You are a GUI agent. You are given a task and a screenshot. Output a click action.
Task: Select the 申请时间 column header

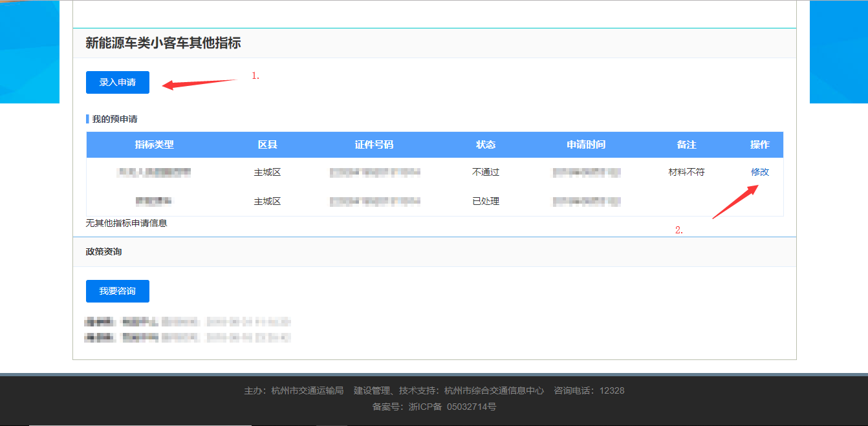pyautogui.click(x=587, y=144)
